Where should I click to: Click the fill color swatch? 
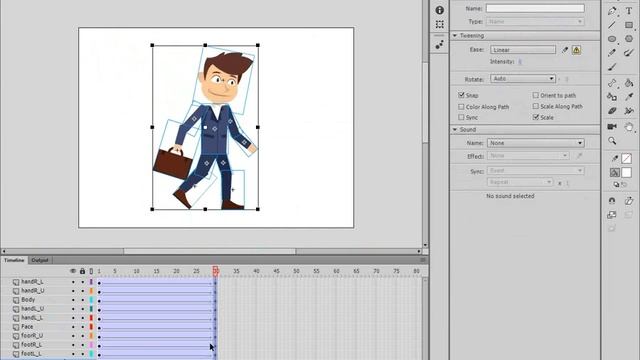click(x=627, y=173)
